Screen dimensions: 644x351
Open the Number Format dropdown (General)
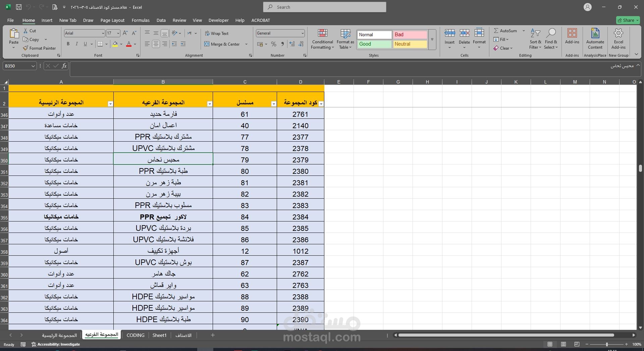pyautogui.click(x=303, y=33)
